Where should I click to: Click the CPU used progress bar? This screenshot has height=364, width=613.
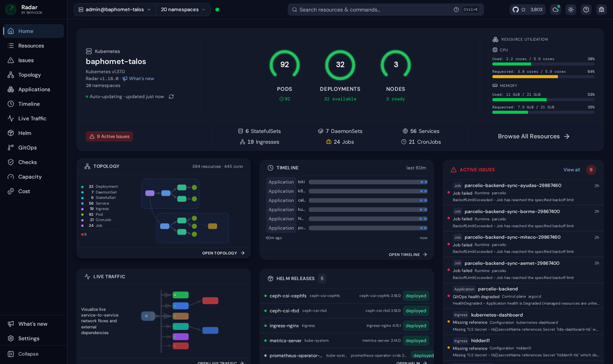pyautogui.click(x=544, y=63)
